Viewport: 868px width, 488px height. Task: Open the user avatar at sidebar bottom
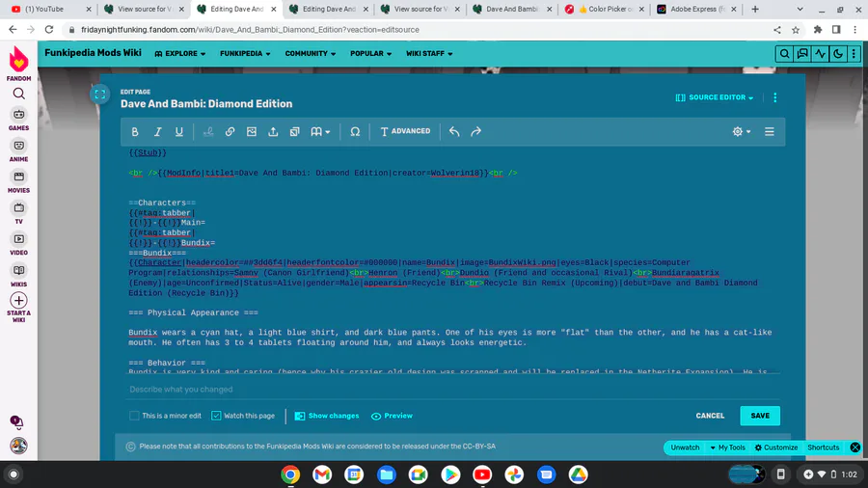tap(19, 446)
